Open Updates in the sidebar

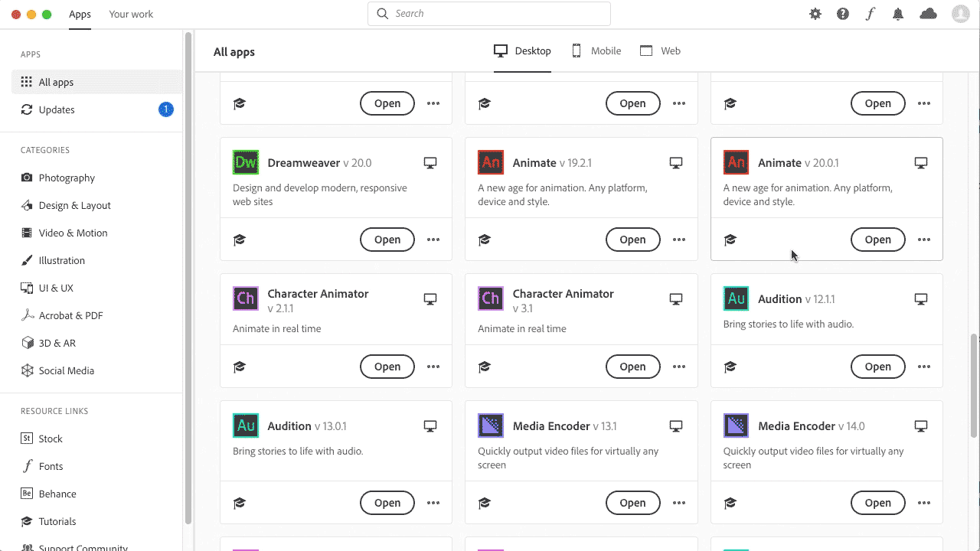tap(97, 109)
